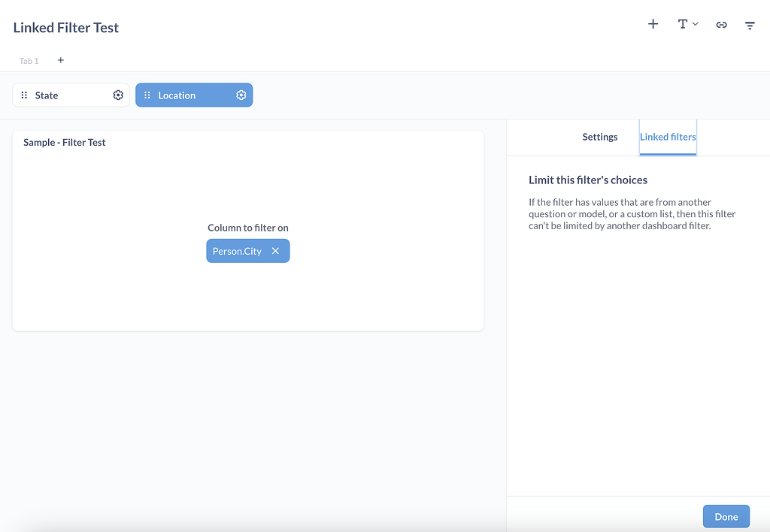The width and height of the screenshot is (770, 532).
Task: Open the text card icon menu
Action: tap(682, 23)
